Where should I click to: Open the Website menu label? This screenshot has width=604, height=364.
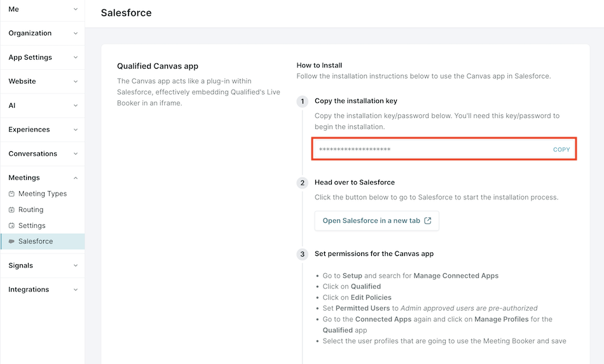click(22, 81)
